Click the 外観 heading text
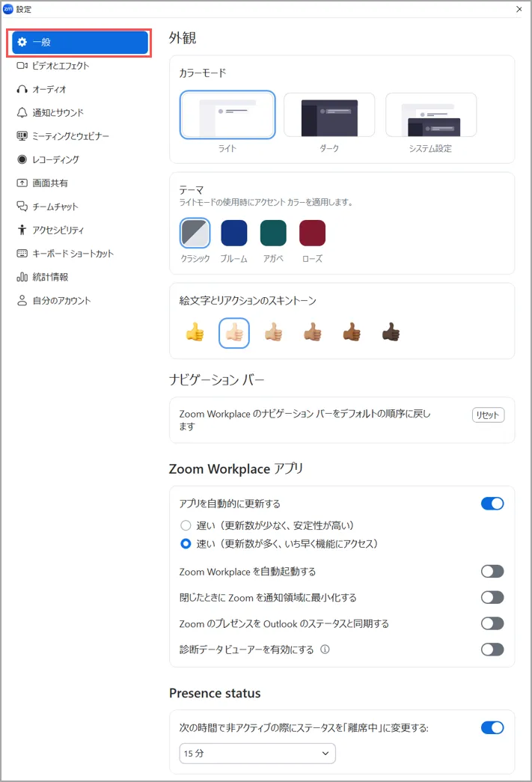 [183, 38]
